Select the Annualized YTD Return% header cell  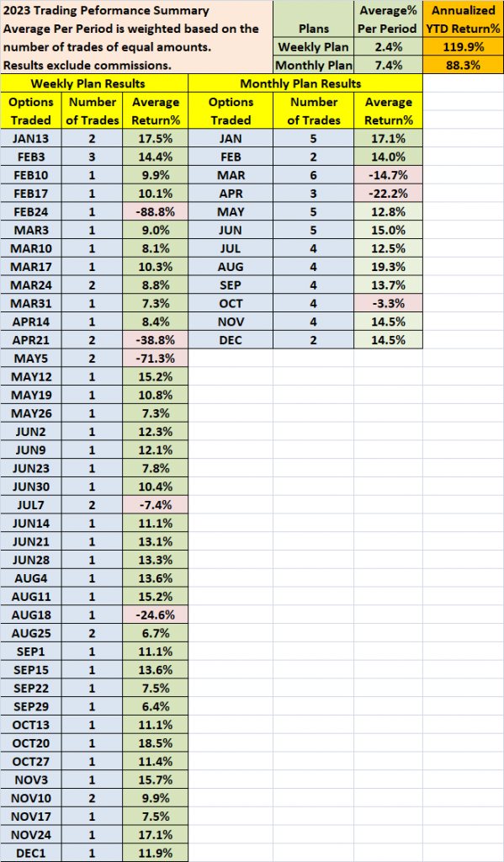coord(464,19)
